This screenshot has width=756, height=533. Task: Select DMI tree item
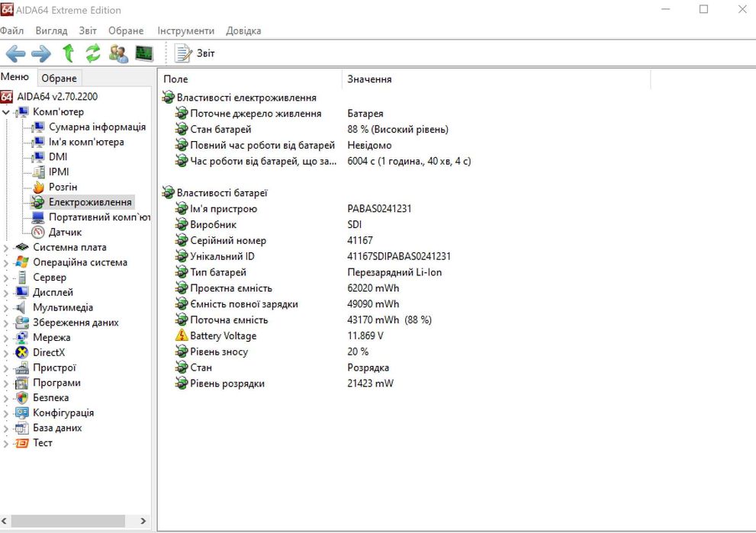(x=58, y=157)
